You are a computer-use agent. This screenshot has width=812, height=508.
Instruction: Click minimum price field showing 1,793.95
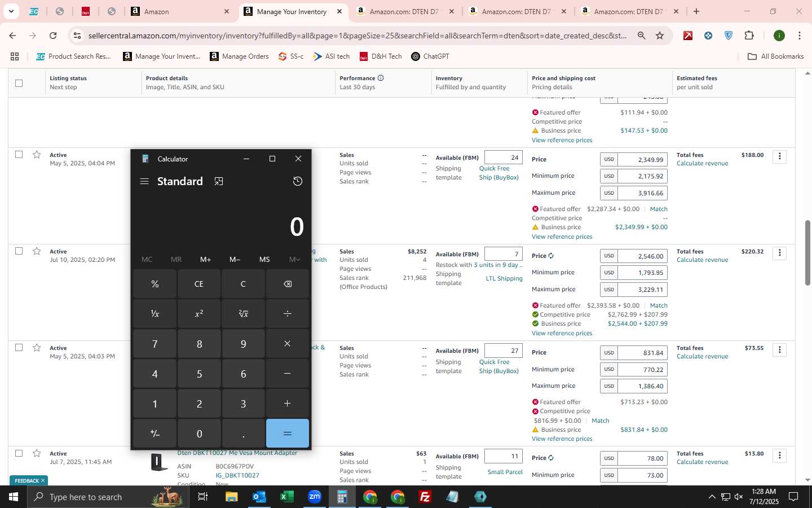click(642, 273)
